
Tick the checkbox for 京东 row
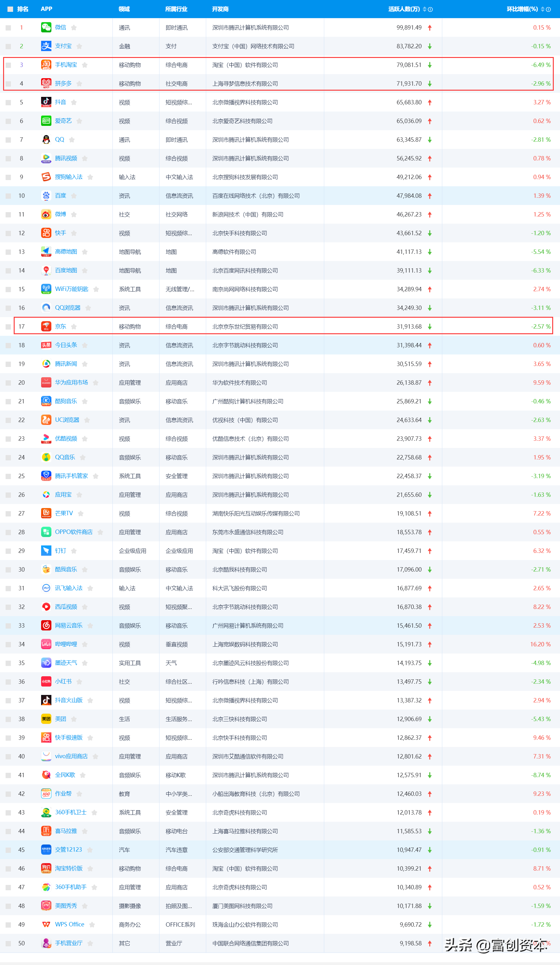click(8, 327)
